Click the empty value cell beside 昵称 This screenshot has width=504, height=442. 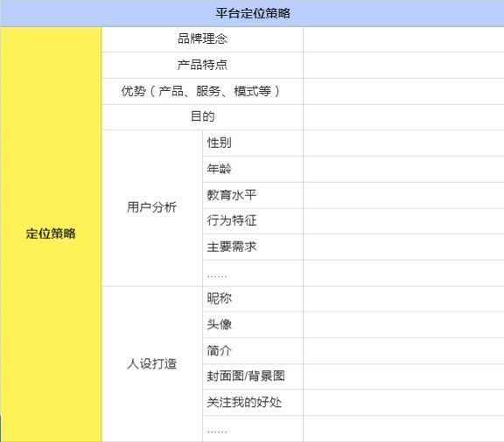(x=403, y=298)
